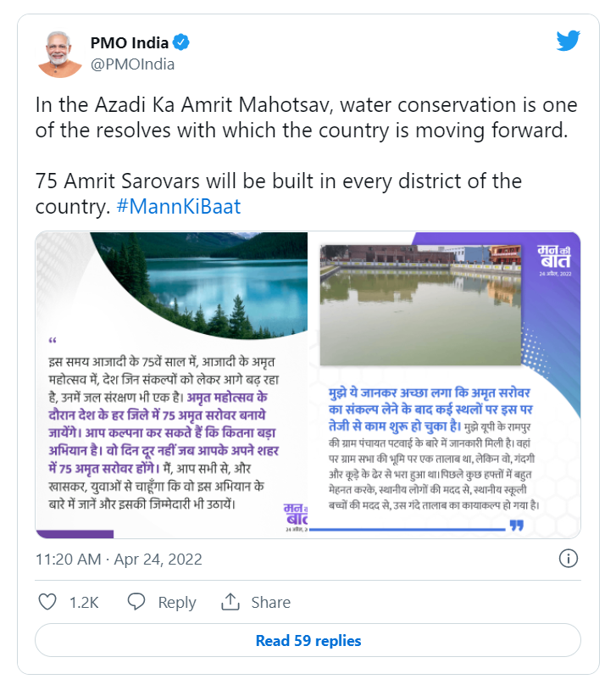Open the @PMOIndia handle link
The height and width of the screenshot is (685, 616).
132,64
